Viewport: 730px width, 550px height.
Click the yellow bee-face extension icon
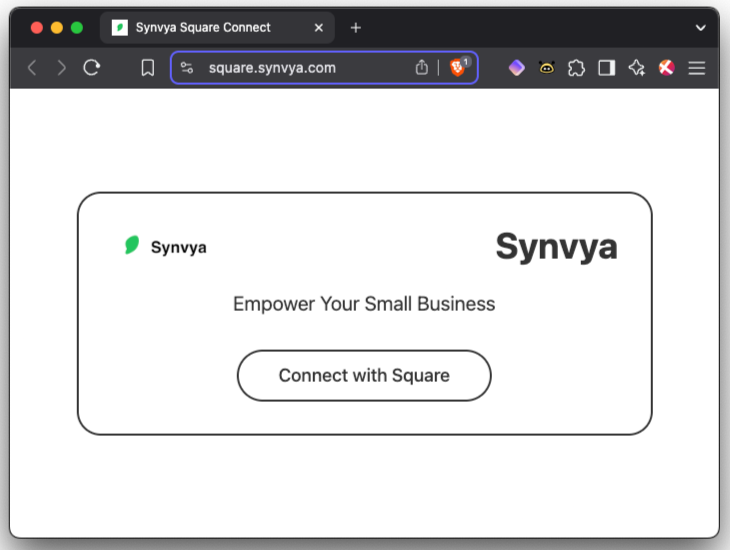[x=547, y=68]
